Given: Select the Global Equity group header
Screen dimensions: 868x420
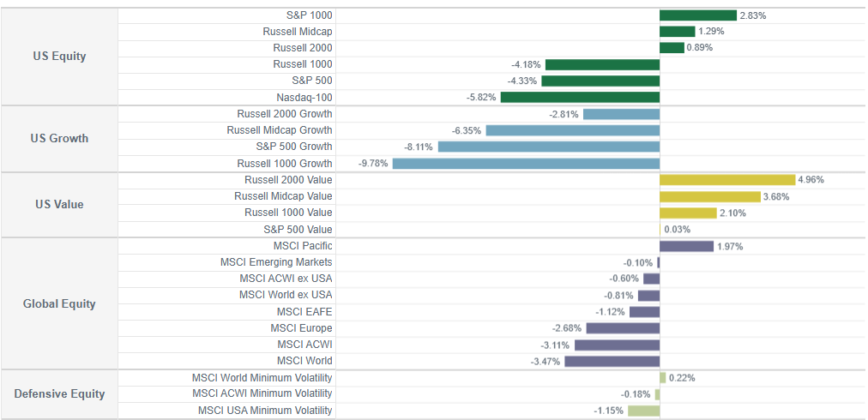Looking at the screenshot, I should (59, 304).
